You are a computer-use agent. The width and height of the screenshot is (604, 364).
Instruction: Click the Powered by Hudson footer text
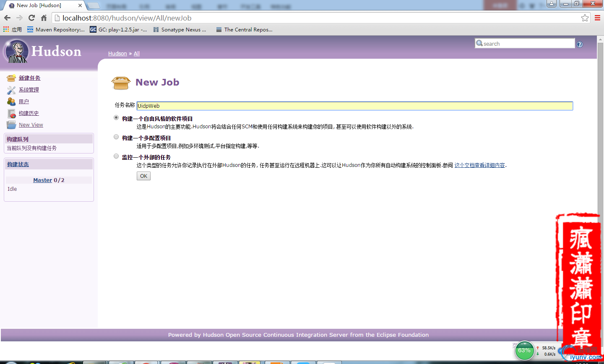click(x=299, y=335)
